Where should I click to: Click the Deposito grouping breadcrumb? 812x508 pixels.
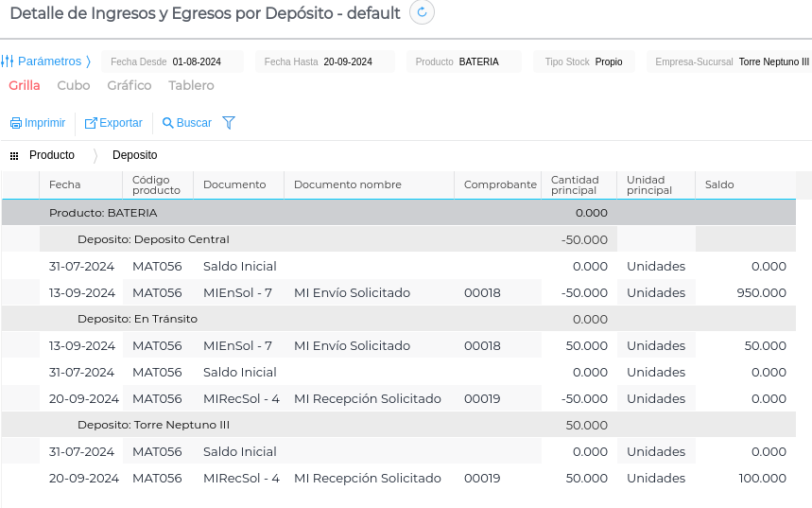coord(134,155)
